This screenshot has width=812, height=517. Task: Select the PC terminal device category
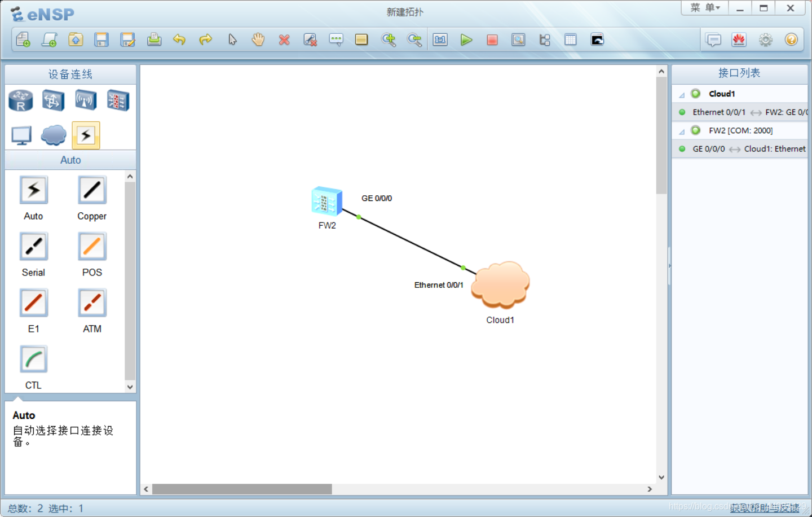[x=21, y=135]
